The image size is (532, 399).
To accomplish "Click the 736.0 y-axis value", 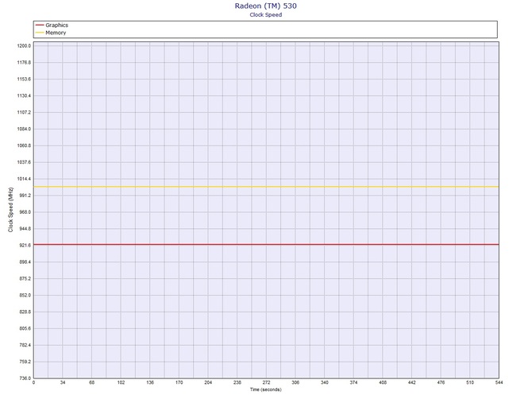I will (25, 378).
